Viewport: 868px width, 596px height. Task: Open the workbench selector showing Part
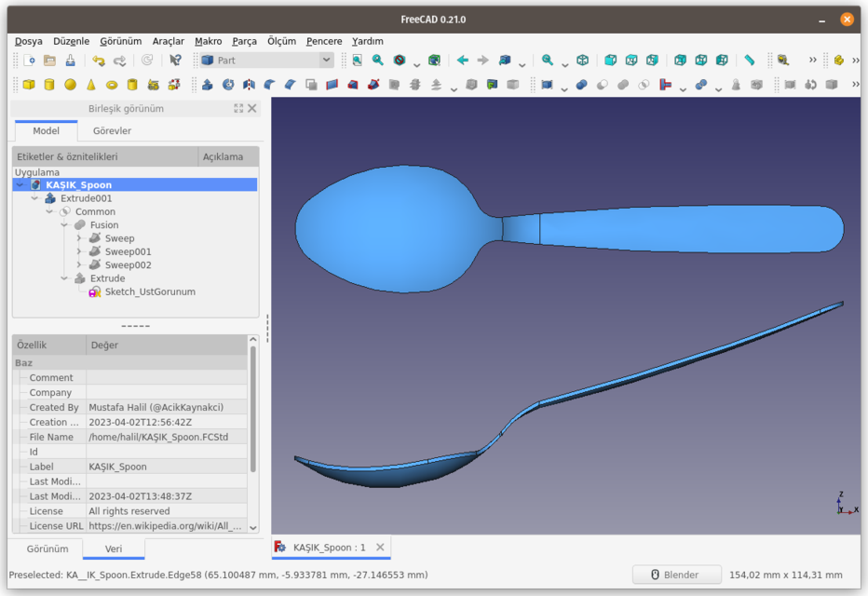point(265,59)
